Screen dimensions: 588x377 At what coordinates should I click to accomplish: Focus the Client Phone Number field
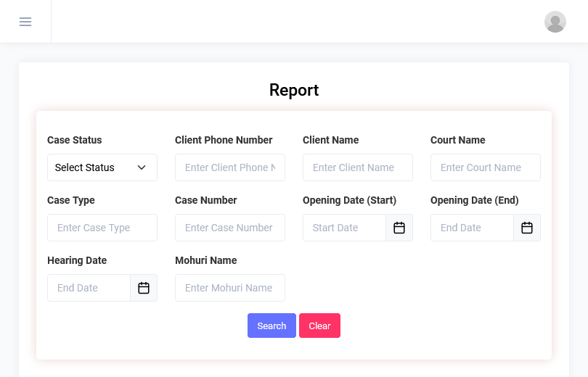pyautogui.click(x=230, y=167)
